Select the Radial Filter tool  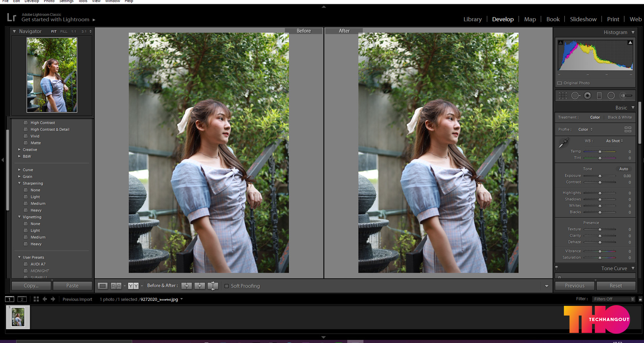coord(611,96)
